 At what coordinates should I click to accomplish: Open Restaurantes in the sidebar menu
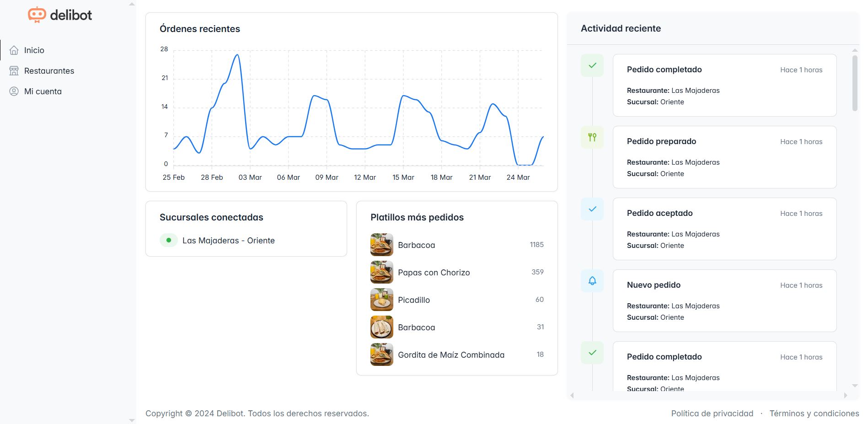(x=49, y=71)
